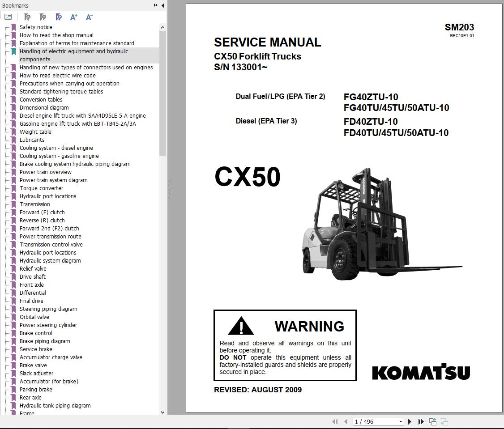Click the Bookmarks panel title tab

click(15, 5)
